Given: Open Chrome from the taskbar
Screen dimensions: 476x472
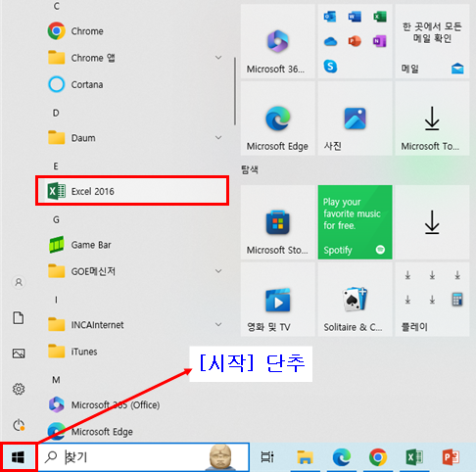Looking at the screenshot, I should click(x=378, y=457).
